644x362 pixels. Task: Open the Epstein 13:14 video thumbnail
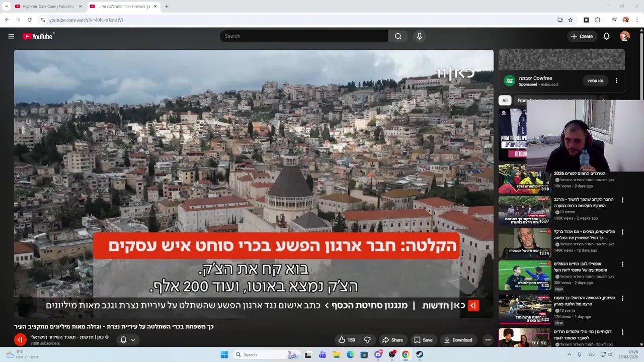tap(524, 243)
